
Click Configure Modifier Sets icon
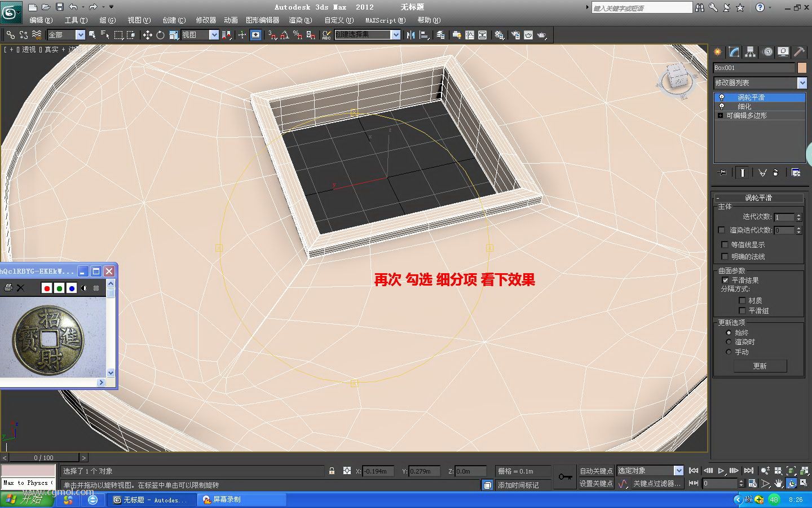click(x=796, y=173)
